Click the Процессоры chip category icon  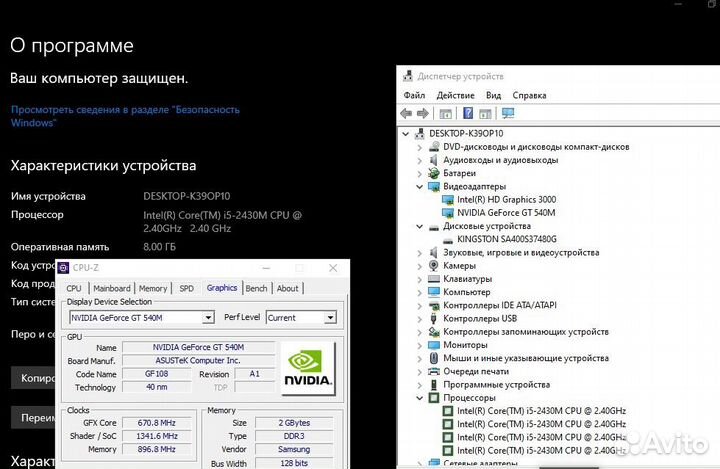click(434, 398)
